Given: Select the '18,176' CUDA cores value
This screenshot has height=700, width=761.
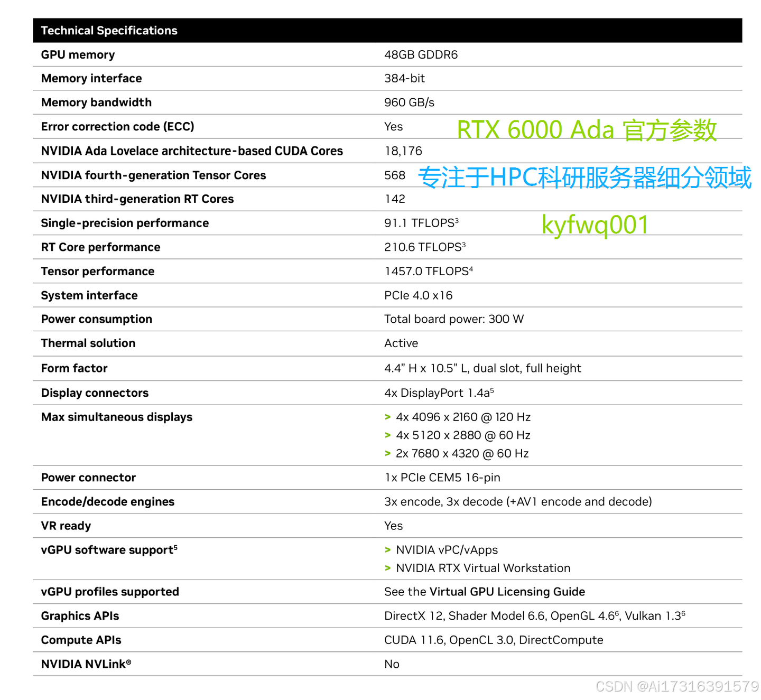Looking at the screenshot, I should point(403,151).
